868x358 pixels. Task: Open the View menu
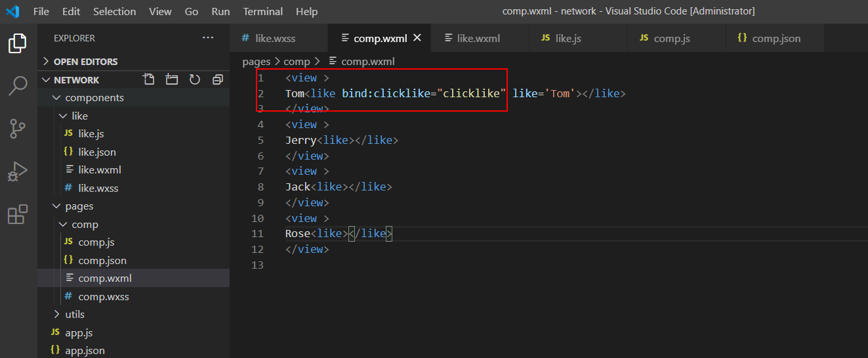tap(160, 11)
